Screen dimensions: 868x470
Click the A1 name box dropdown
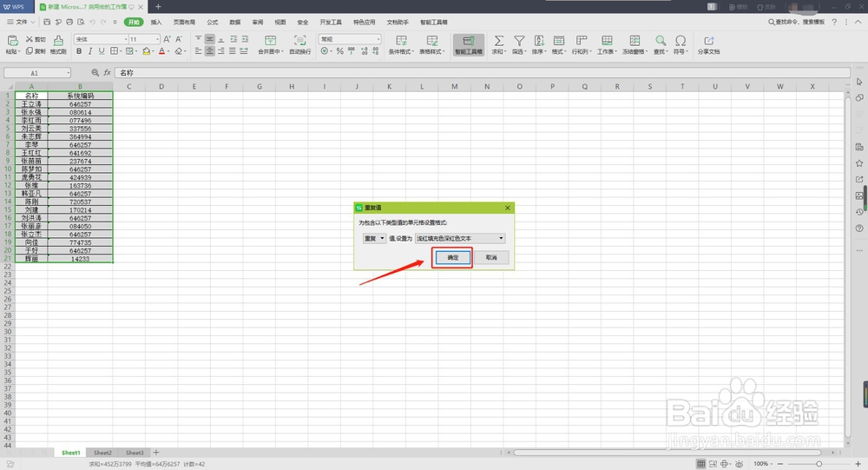pyautogui.click(x=68, y=73)
